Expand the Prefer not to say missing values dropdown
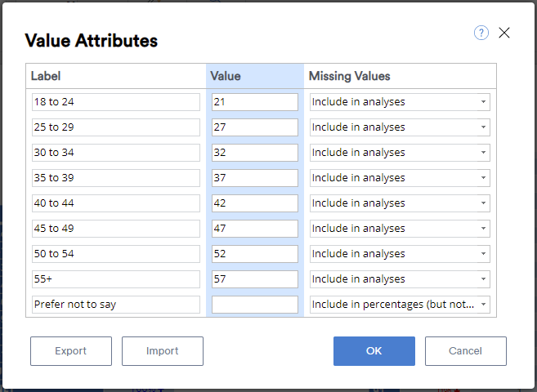 point(400,305)
